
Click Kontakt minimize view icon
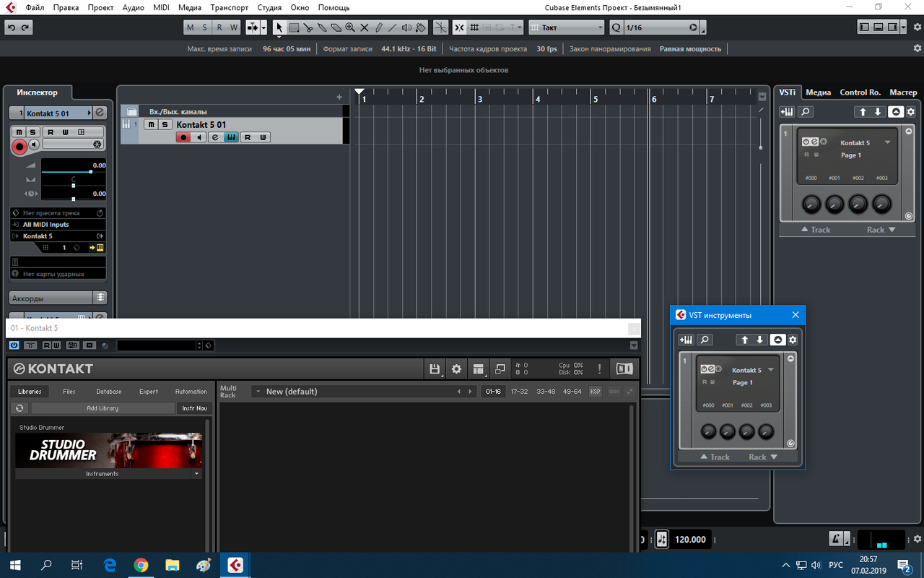tap(500, 369)
